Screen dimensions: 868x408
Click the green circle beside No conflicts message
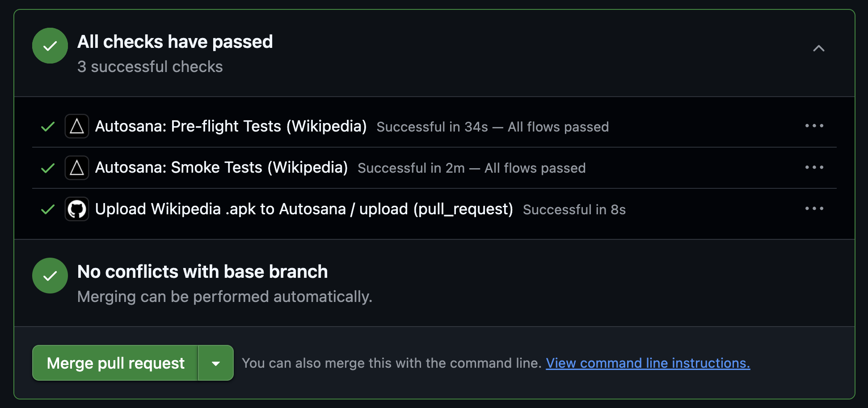pyautogui.click(x=50, y=275)
